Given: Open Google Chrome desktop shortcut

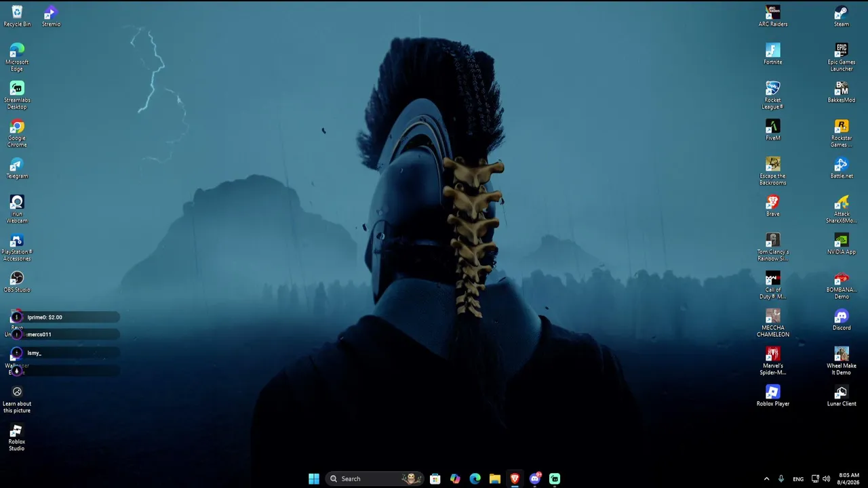Looking at the screenshot, I should pos(17,134).
